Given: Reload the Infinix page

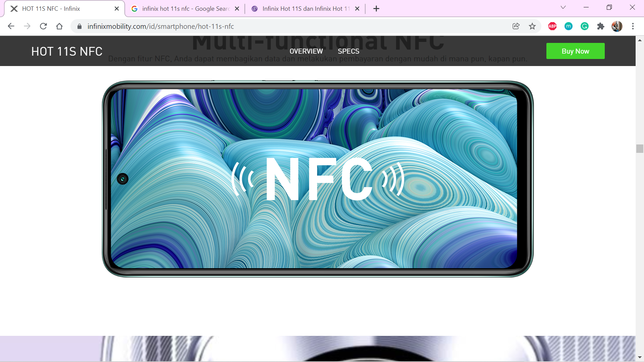Looking at the screenshot, I should tap(43, 26).
